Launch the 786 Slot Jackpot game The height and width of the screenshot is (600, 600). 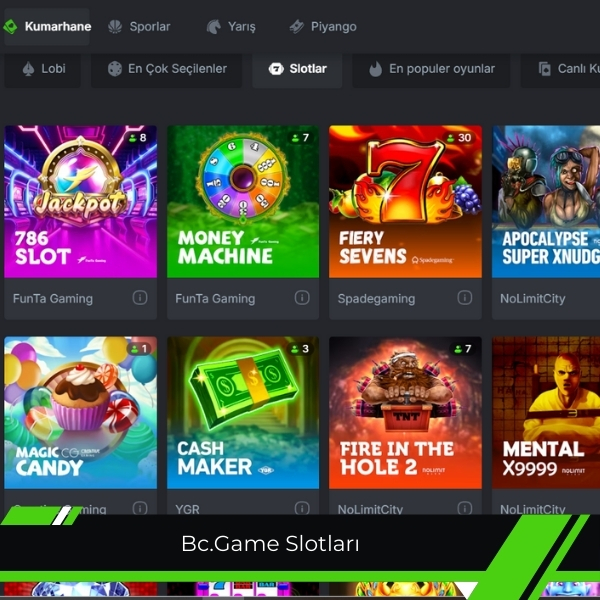tap(80, 202)
